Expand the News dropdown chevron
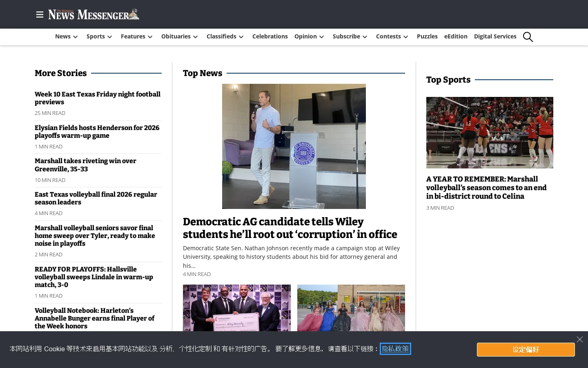The height and width of the screenshot is (368, 588). click(x=76, y=37)
